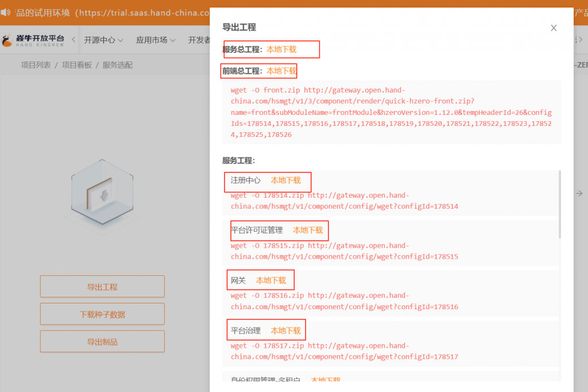The image size is (588, 392).
Task: Download 平台许可证管理 via 本地下载 link
Action: tap(308, 230)
